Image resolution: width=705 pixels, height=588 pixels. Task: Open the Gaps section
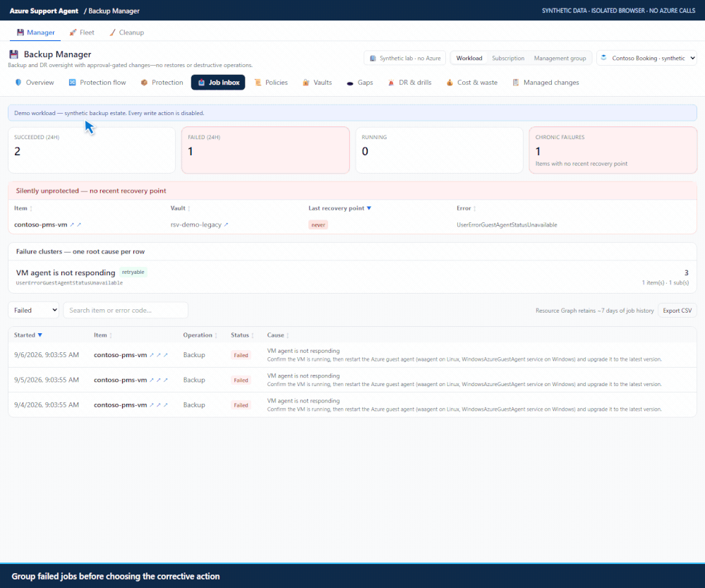(360, 83)
